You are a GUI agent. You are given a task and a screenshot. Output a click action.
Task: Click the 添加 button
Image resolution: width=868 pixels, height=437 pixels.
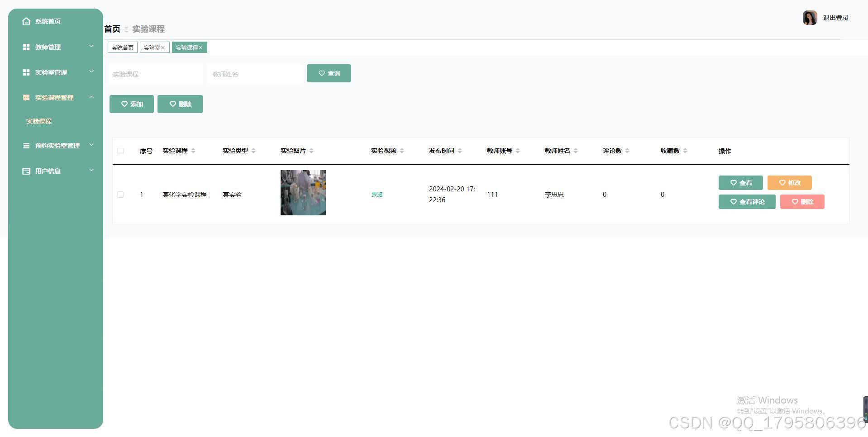point(132,104)
